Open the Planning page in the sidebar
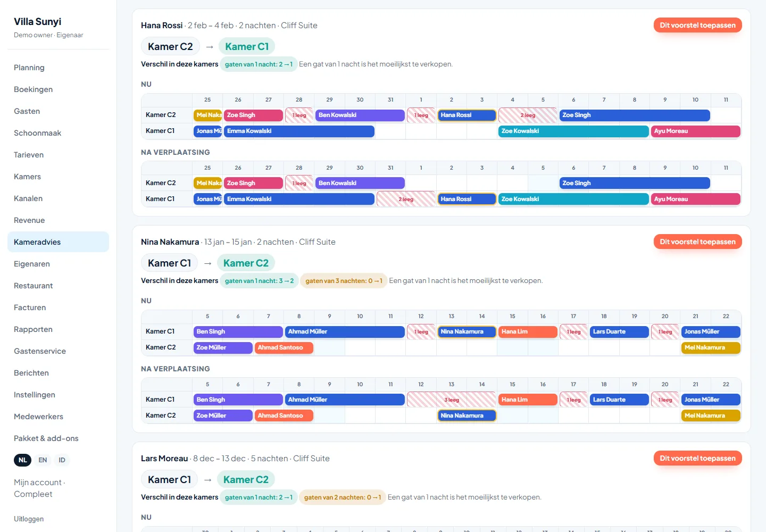The width and height of the screenshot is (766, 532). pos(58,68)
